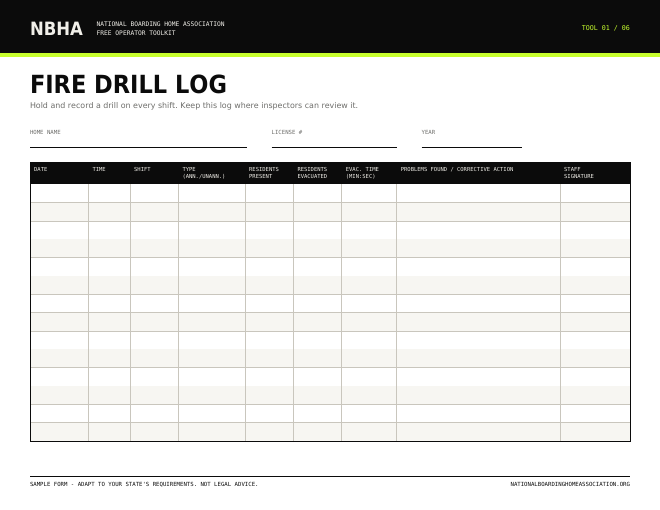Select the 'NATIONAL BOARDING HOME ASSOCIATION' header line
Image resolution: width=660 pixels, height=510 pixels.
click(x=160, y=24)
